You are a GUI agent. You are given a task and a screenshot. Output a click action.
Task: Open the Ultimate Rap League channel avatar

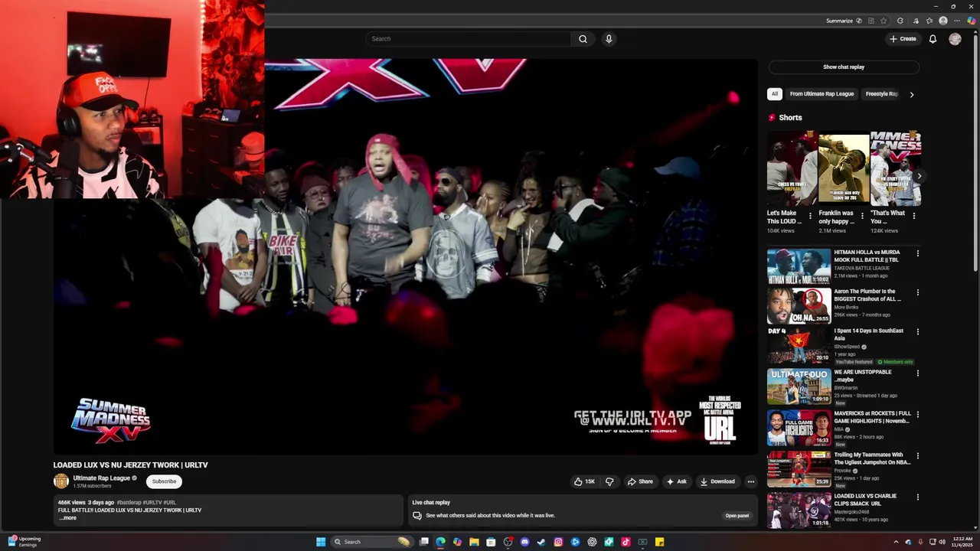point(60,481)
